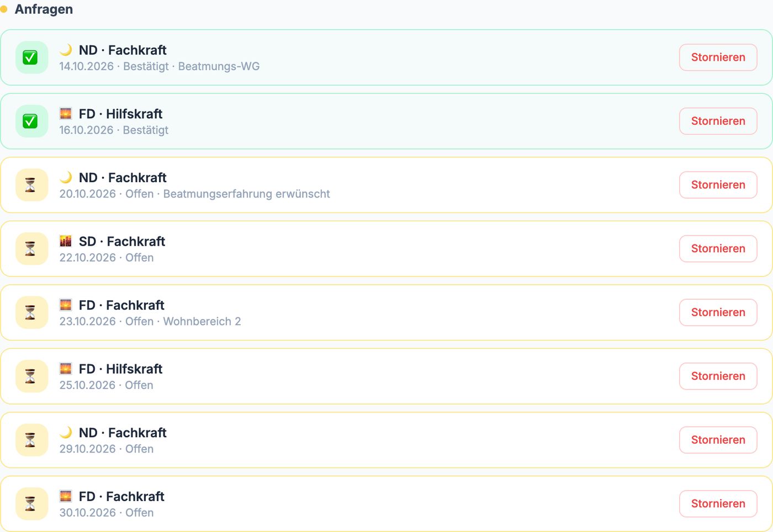Click the text "16.10.2026 · Bestätigt"
This screenshot has width=773, height=532.
tap(114, 130)
